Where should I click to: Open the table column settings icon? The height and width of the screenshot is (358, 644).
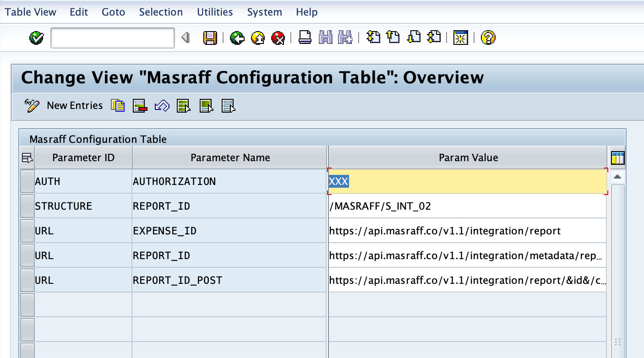617,158
